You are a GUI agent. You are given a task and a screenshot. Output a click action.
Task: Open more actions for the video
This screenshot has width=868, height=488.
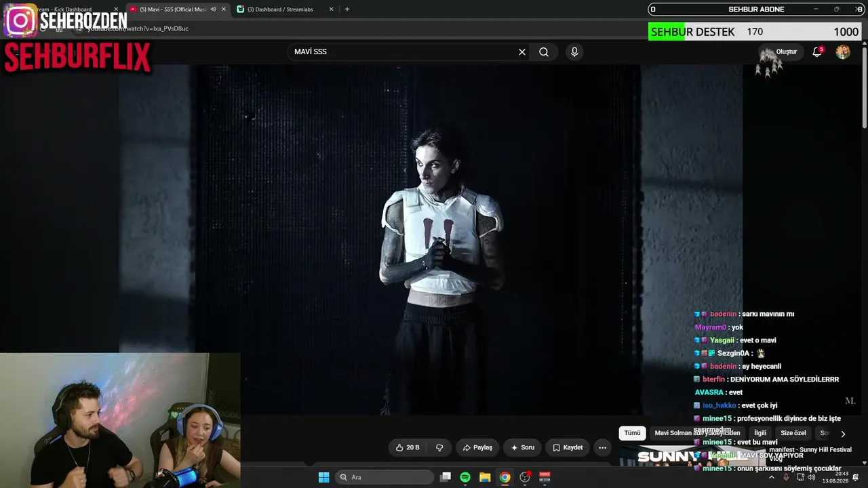point(602,447)
